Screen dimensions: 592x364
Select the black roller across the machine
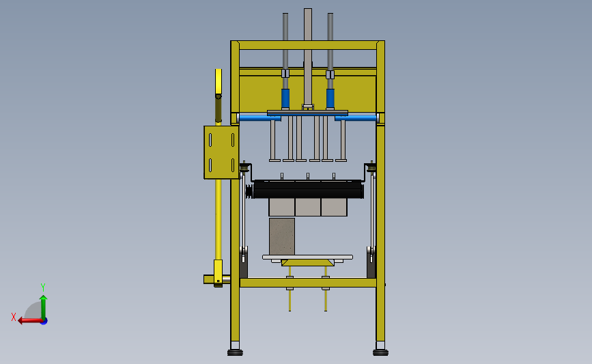pos(309,190)
